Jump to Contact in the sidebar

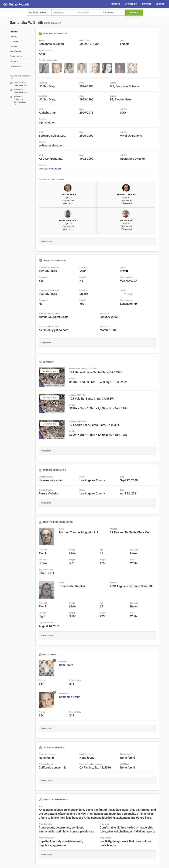coord(14,36)
